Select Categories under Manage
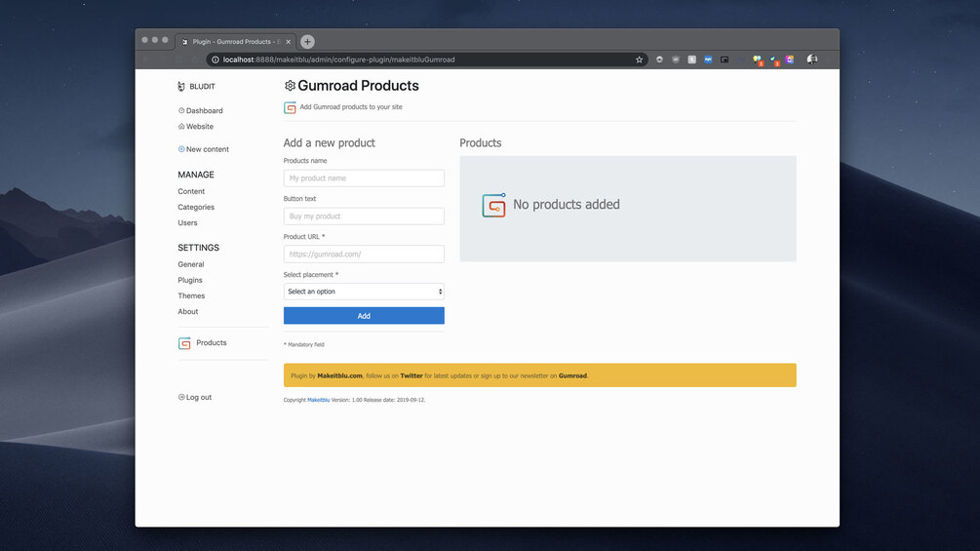The image size is (980, 551). click(x=196, y=207)
